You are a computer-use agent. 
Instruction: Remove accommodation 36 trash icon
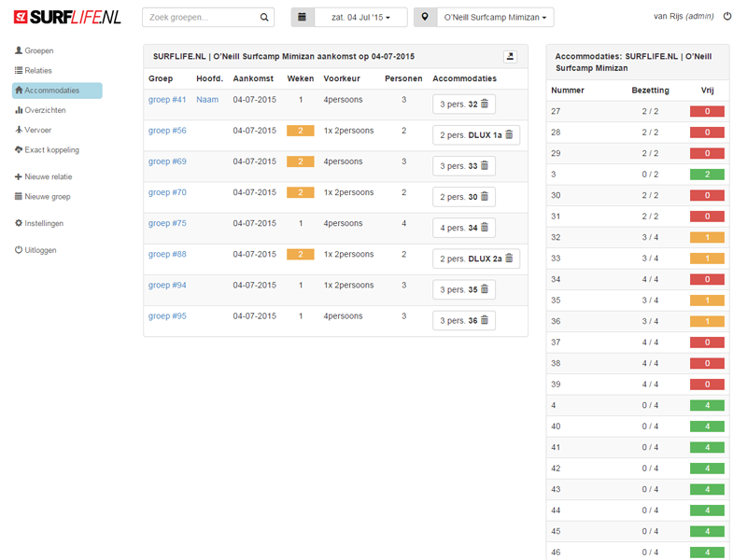[485, 320]
